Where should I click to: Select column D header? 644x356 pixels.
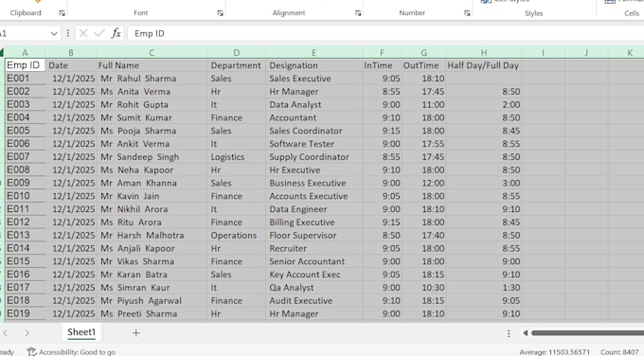point(236,53)
